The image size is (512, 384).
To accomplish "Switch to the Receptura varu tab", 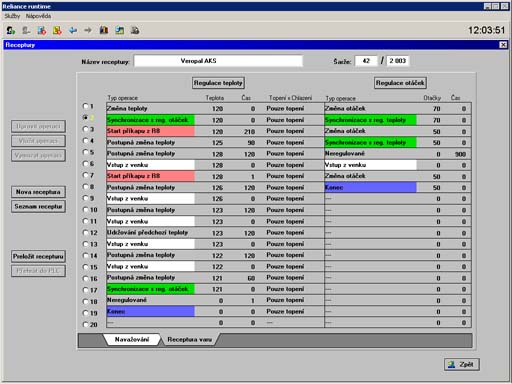I will tap(189, 339).
